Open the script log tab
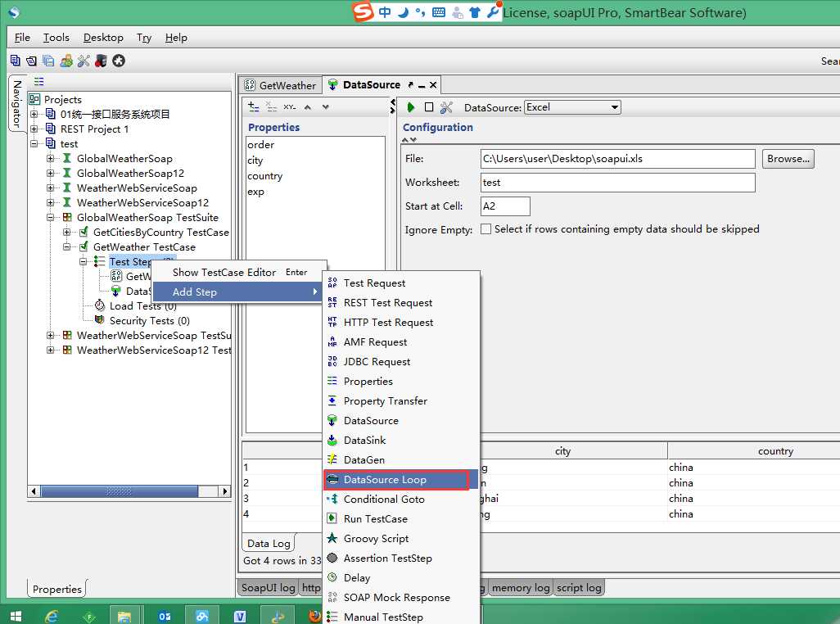Viewport: 840px width, 624px height. point(579,588)
